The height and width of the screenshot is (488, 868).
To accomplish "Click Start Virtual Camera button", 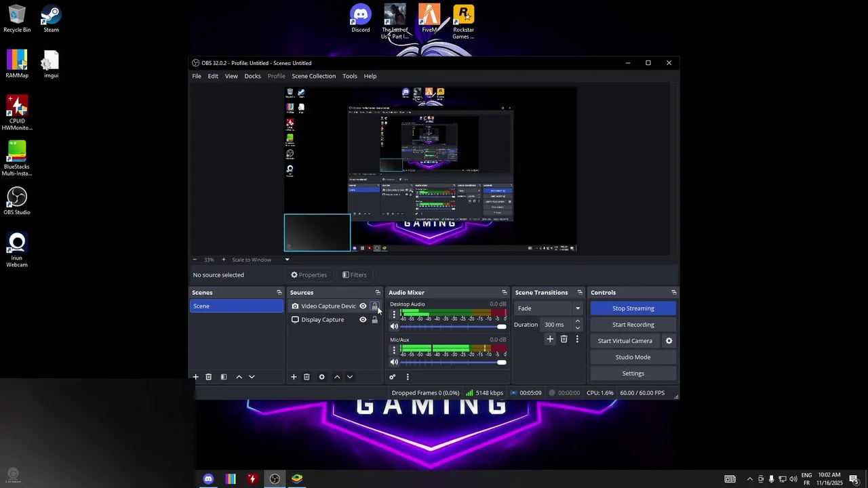I will tap(625, 341).
